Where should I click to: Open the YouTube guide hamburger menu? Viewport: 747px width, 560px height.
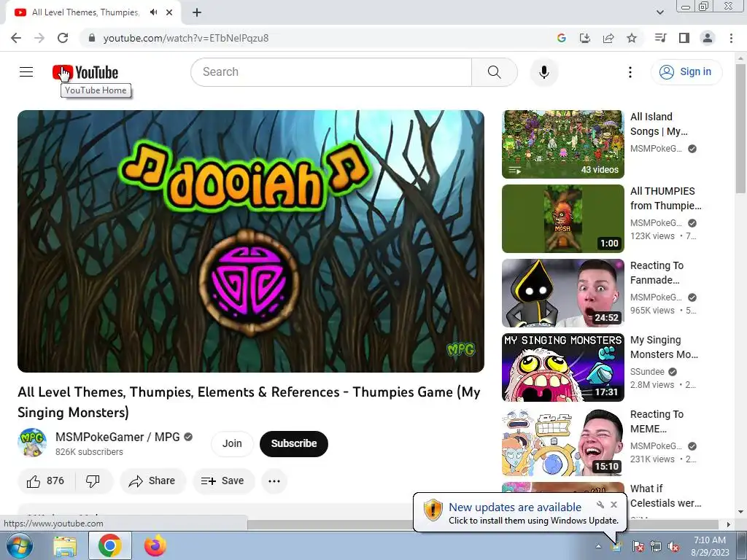tap(26, 72)
